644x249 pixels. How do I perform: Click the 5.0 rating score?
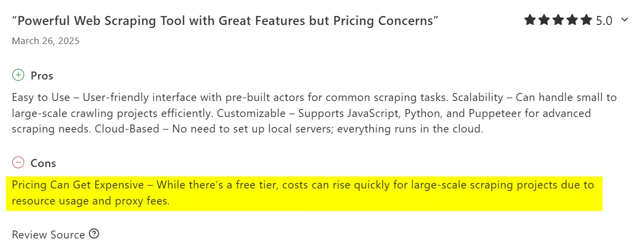(x=604, y=21)
